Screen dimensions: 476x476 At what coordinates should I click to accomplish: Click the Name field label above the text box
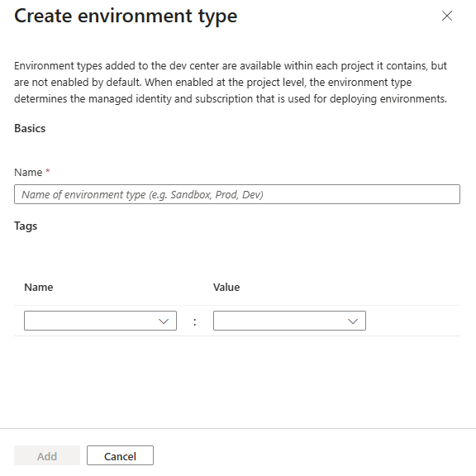[28, 173]
